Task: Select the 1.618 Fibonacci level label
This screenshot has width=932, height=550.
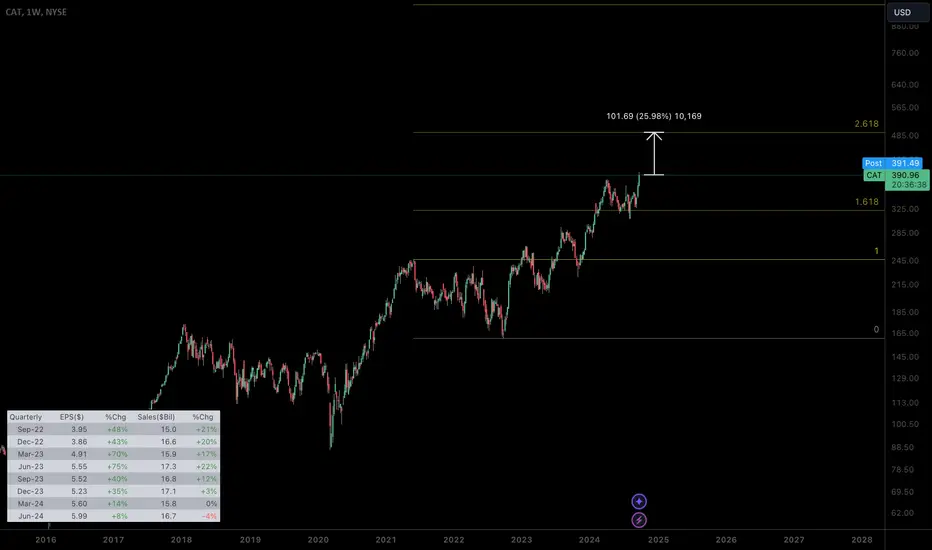Action: pos(866,202)
